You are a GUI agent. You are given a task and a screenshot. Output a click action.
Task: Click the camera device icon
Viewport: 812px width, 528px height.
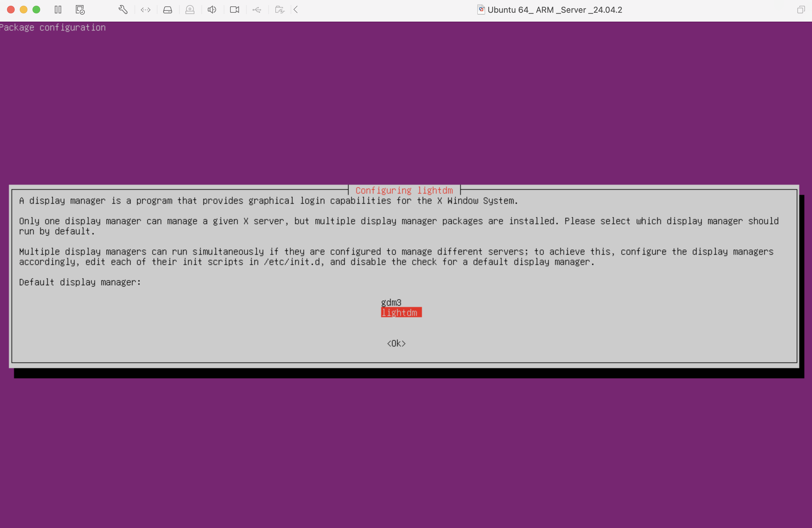pyautogui.click(x=234, y=10)
